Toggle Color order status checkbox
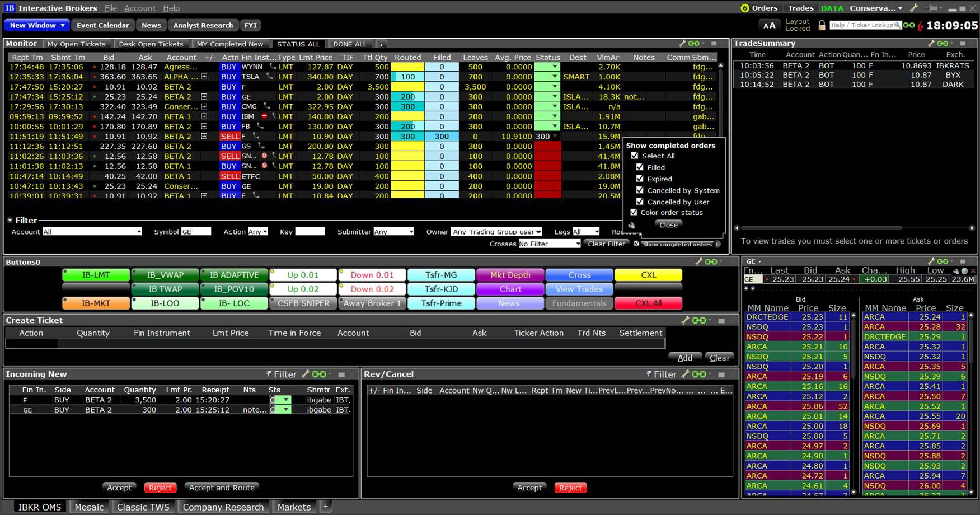Image resolution: width=980 pixels, height=515 pixels. pos(634,212)
